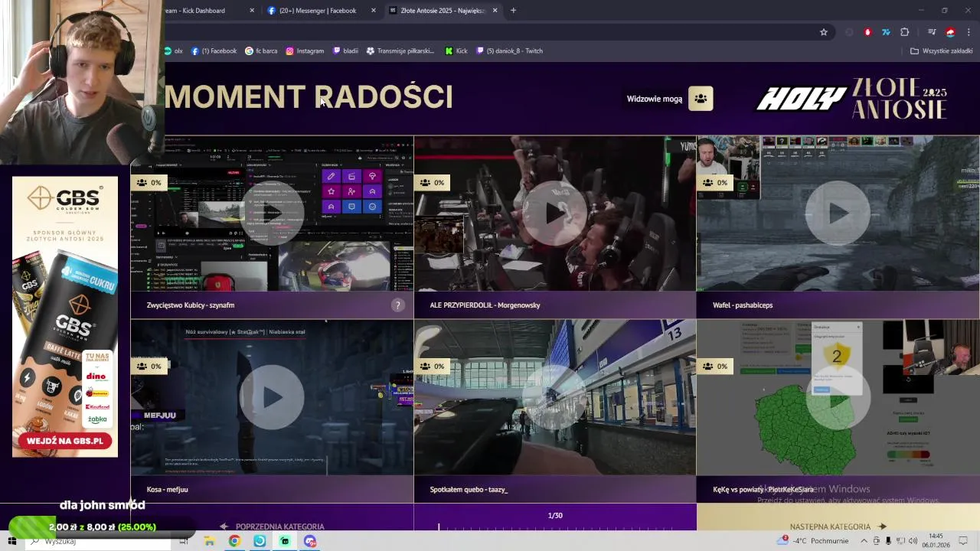Image resolution: width=980 pixels, height=551 pixels.
Task: Open the Extensions puzzle-piece menu
Action: 905,32
